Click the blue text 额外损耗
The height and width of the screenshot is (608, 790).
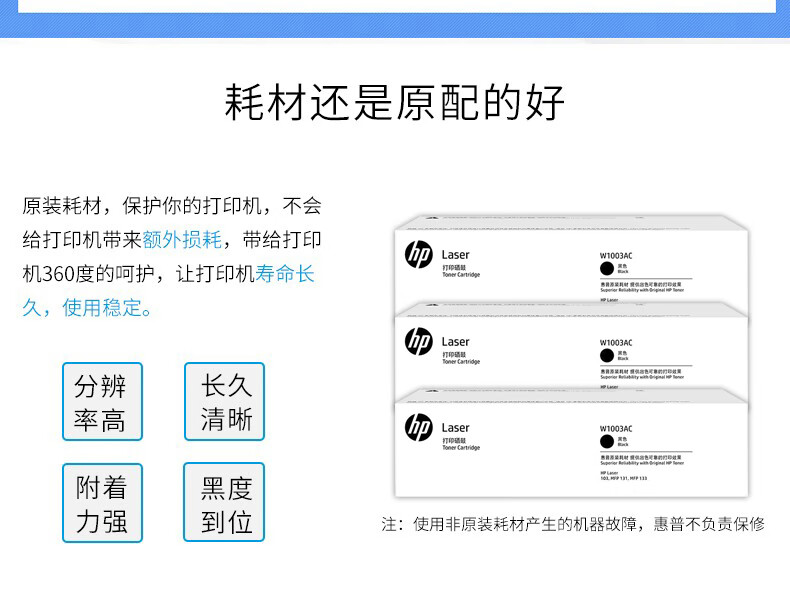(x=182, y=240)
